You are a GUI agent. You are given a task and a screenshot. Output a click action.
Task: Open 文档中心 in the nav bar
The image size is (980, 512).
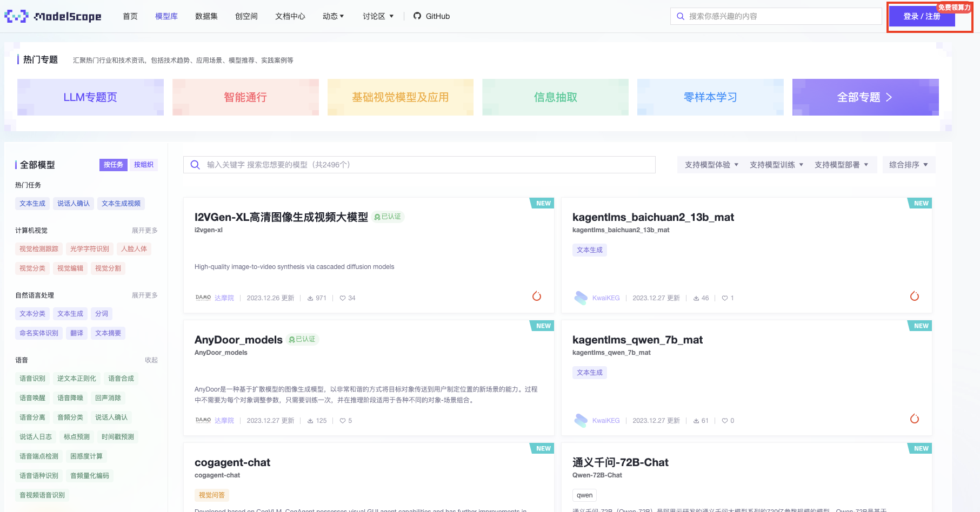pyautogui.click(x=290, y=16)
